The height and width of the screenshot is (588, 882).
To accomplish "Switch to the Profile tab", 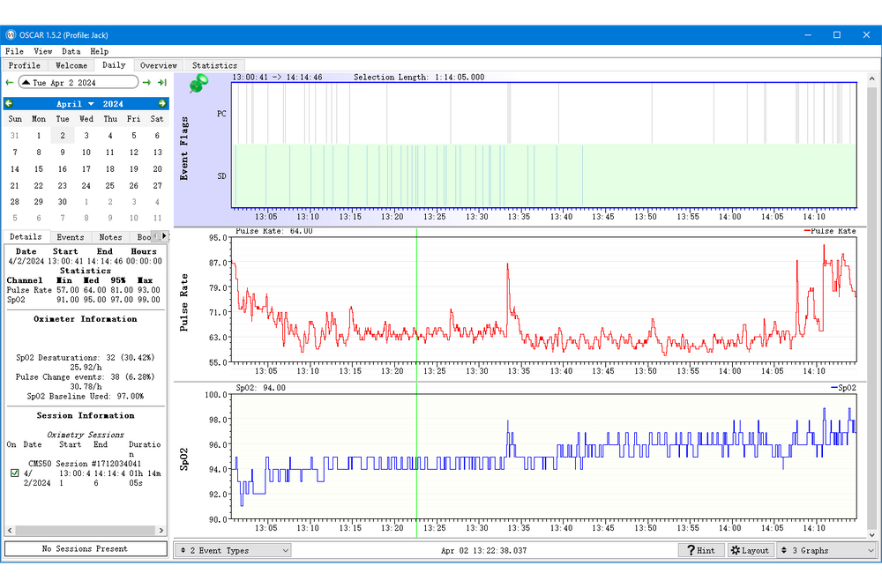I will tap(24, 66).
